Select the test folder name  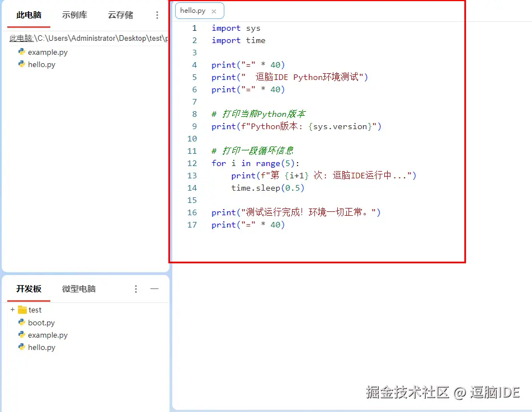pyautogui.click(x=35, y=310)
